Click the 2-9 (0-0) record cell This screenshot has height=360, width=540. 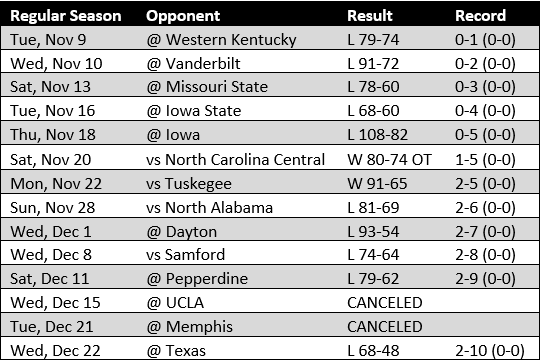click(485, 279)
